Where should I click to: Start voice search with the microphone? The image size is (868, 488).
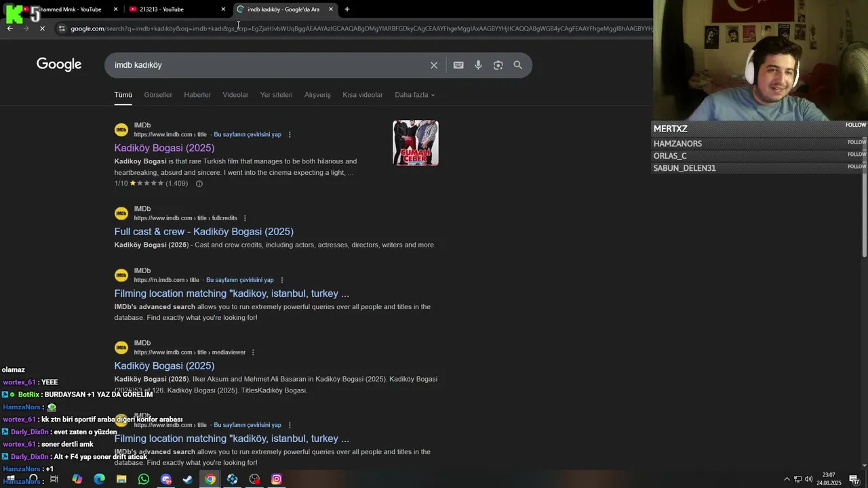[x=478, y=65]
